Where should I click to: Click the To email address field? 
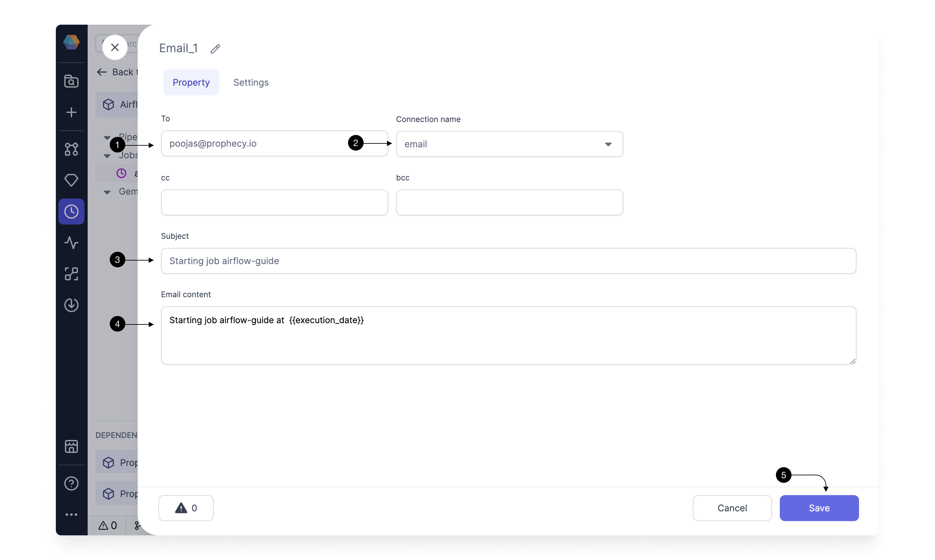274,143
